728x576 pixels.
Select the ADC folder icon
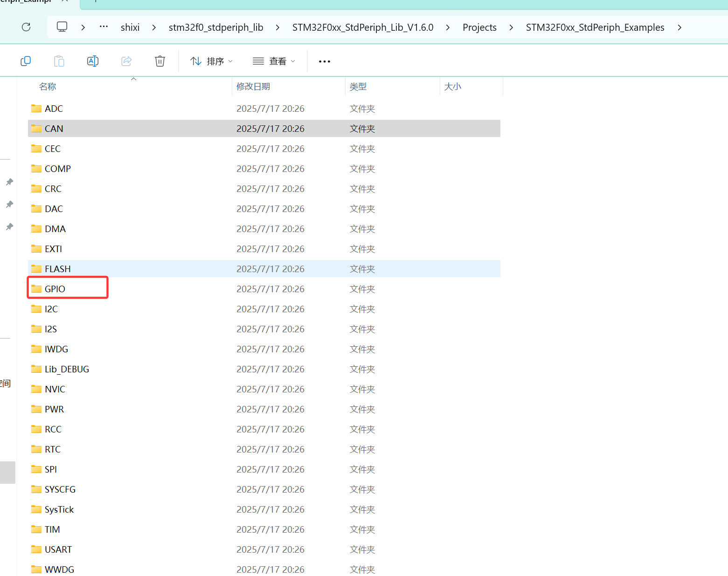36,109
